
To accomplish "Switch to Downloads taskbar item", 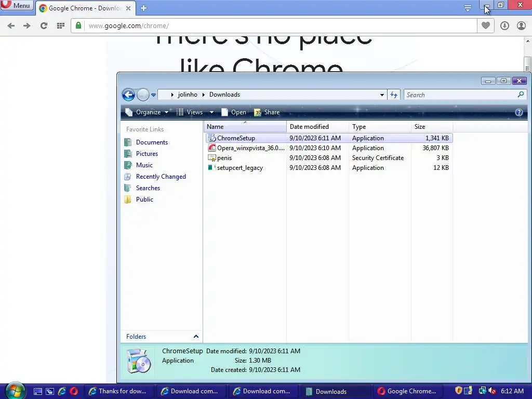I will coord(335,391).
